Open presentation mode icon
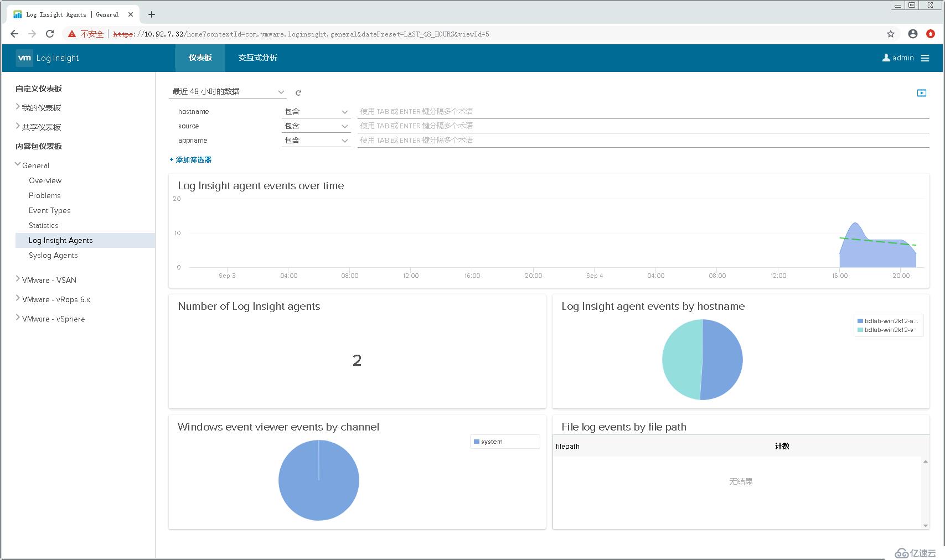This screenshot has height=560, width=945. coord(922,93)
